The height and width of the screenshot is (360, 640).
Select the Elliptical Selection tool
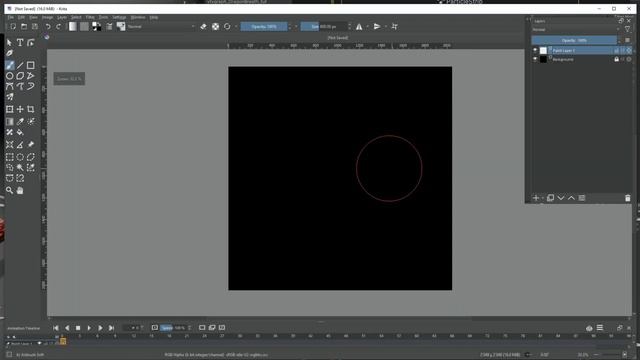[20, 157]
